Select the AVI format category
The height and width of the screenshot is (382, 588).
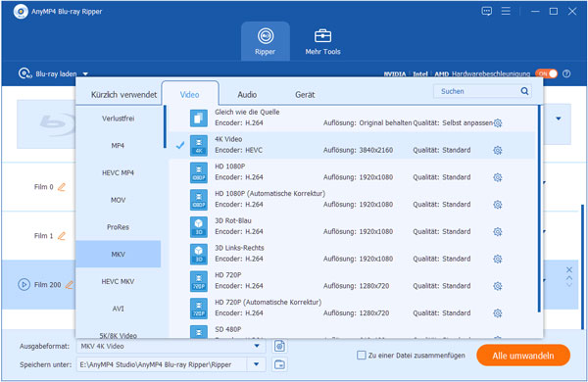coord(119,309)
